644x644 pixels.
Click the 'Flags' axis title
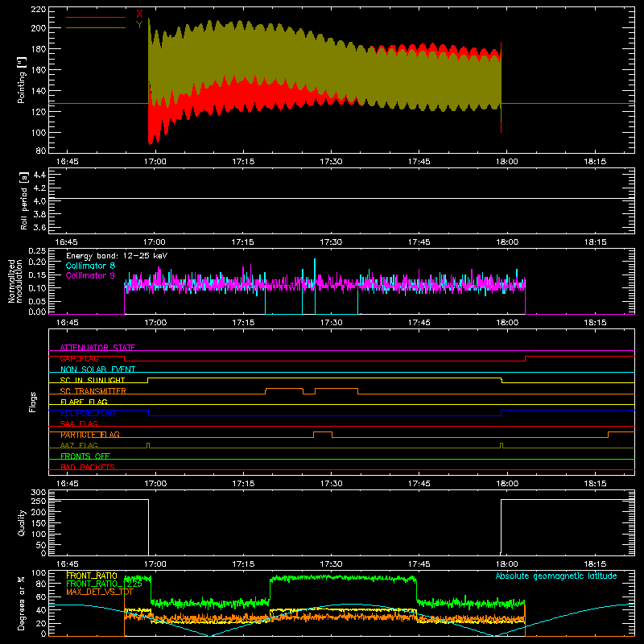point(32,402)
